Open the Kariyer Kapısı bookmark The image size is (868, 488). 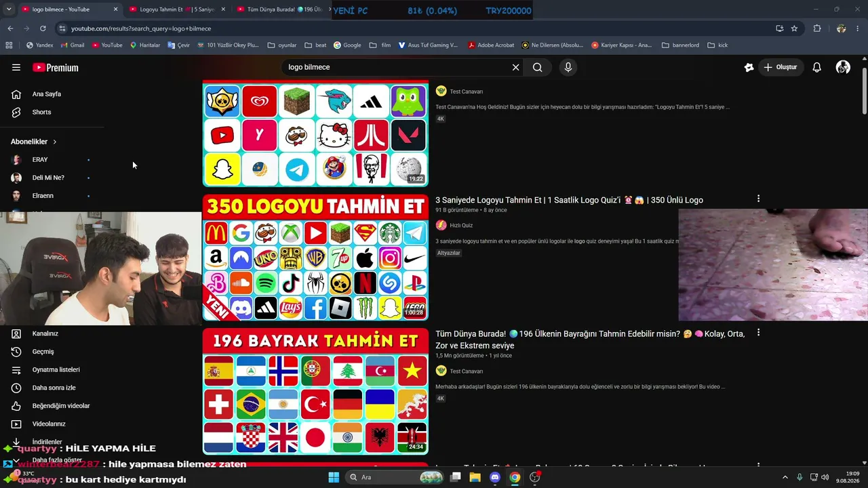coord(622,45)
